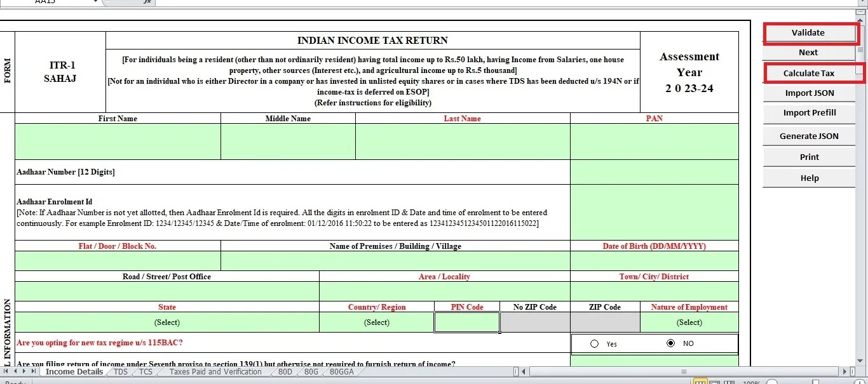Image resolution: width=868 pixels, height=384 pixels.
Task: Click Road / Street / Post Office input cell
Action: click(x=167, y=291)
